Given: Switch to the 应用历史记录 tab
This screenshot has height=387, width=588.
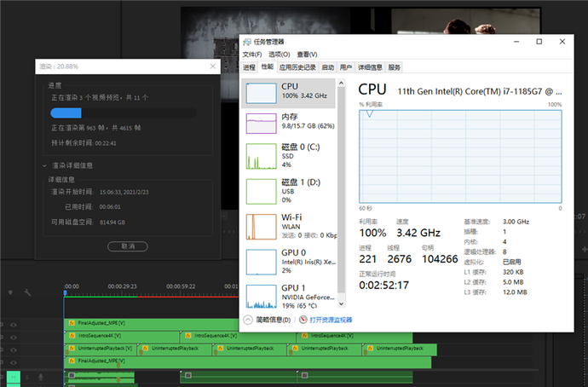Looking at the screenshot, I should click(297, 67).
